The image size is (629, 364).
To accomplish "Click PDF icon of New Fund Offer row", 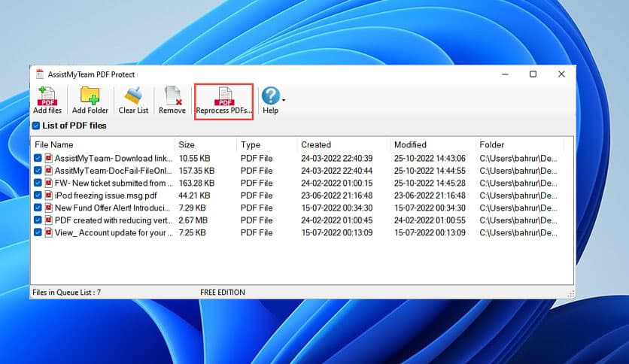I will [48, 208].
